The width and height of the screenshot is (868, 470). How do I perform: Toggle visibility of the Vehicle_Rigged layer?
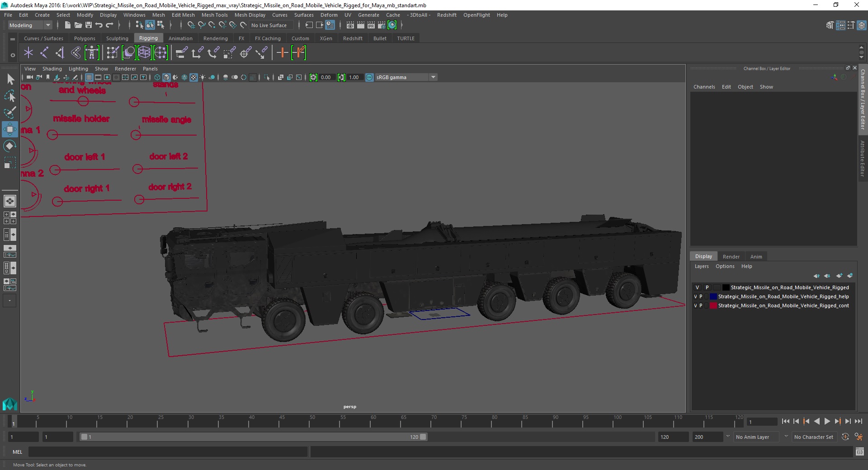point(697,288)
